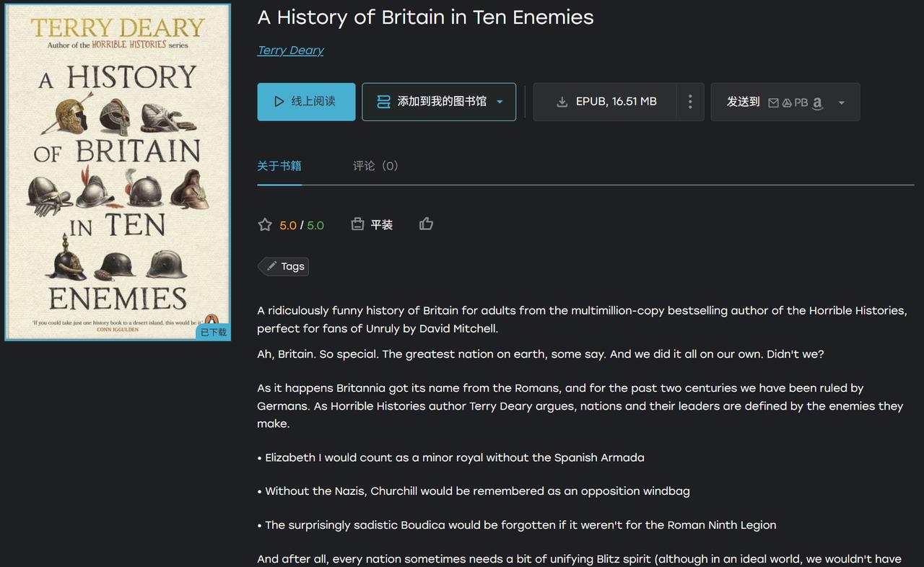Click the green 5.0 rating value
The width and height of the screenshot is (924, 567).
pyautogui.click(x=315, y=225)
